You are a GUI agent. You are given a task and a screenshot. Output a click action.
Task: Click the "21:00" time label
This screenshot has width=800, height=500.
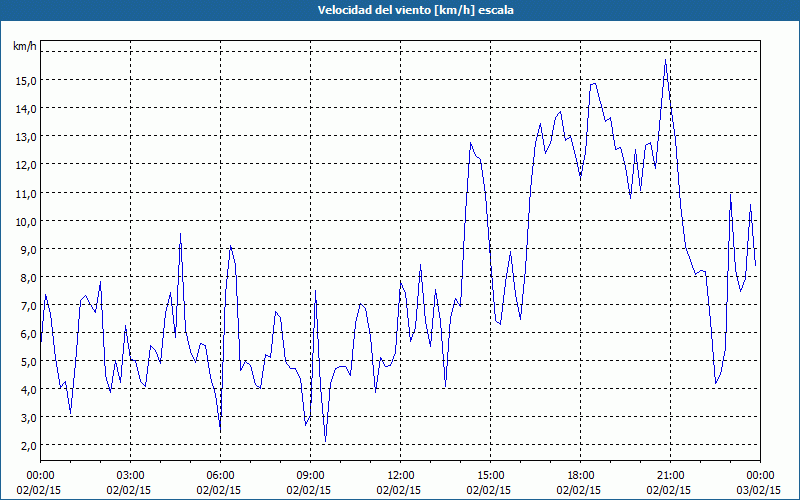pos(670,476)
